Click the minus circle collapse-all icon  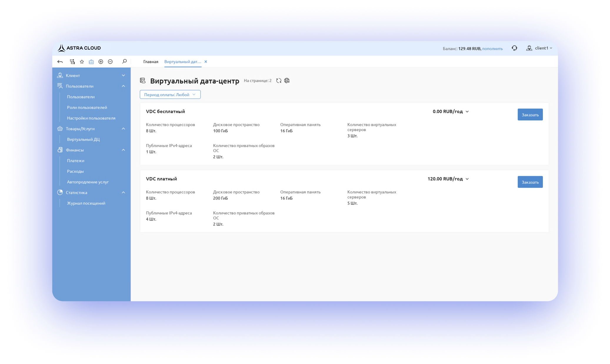pos(110,62)
